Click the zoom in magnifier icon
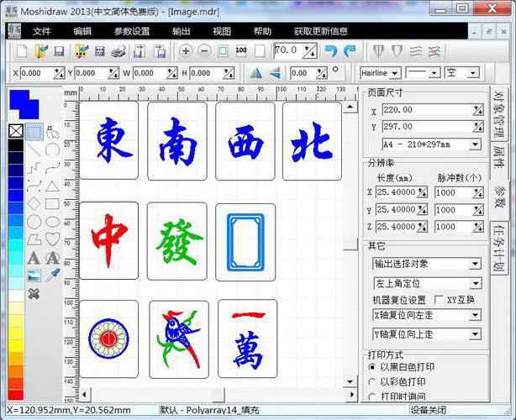The image size is (516, 420). pos(186,51)
